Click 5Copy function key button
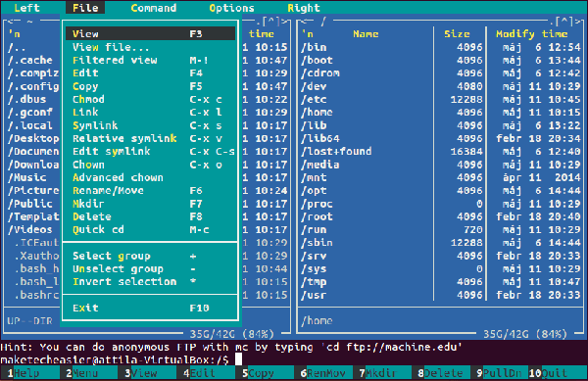 click(x=265, y=373)
